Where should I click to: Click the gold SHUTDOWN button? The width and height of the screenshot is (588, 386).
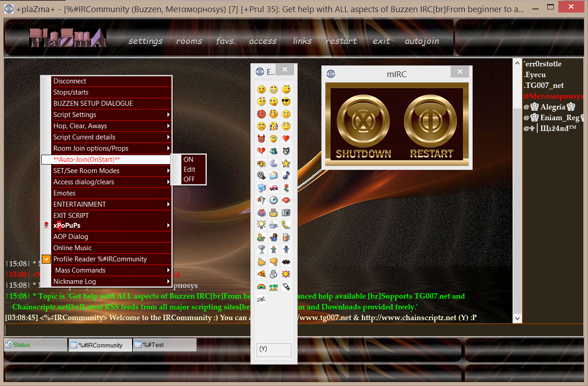[x=363, y=127]
